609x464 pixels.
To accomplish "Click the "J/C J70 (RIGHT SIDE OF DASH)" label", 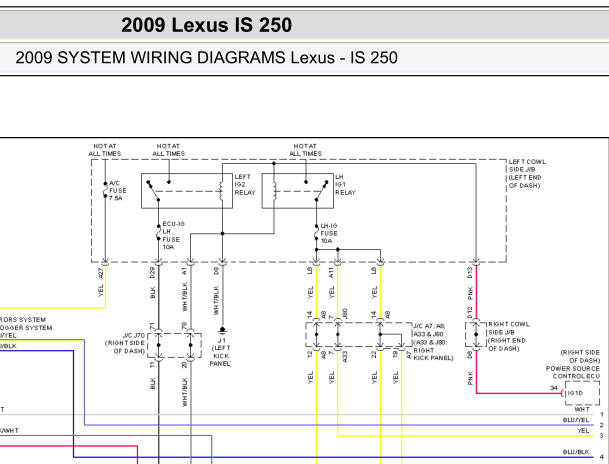I will pyautogui.click(x=125, y=343).
